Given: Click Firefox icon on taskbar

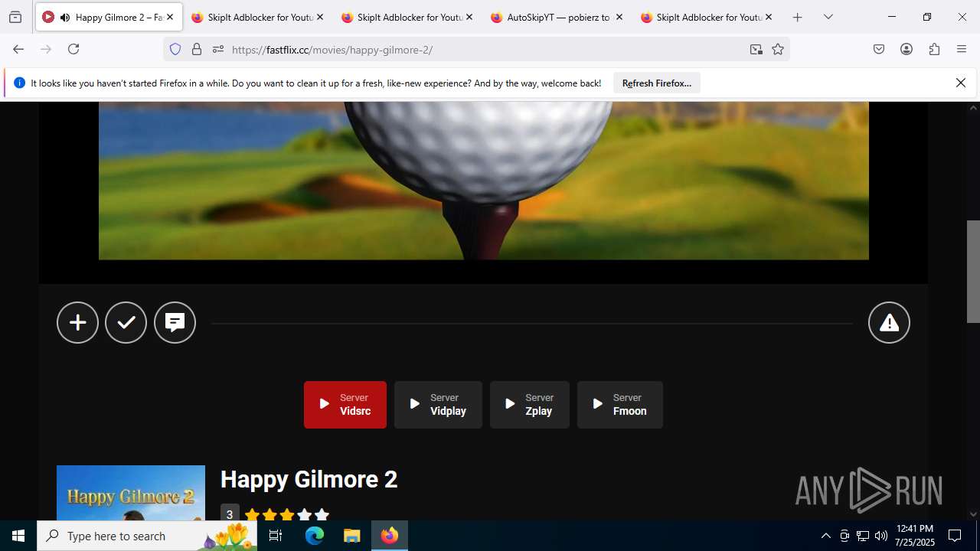Looking at the screenshot, I should click(x=390, y=536).
